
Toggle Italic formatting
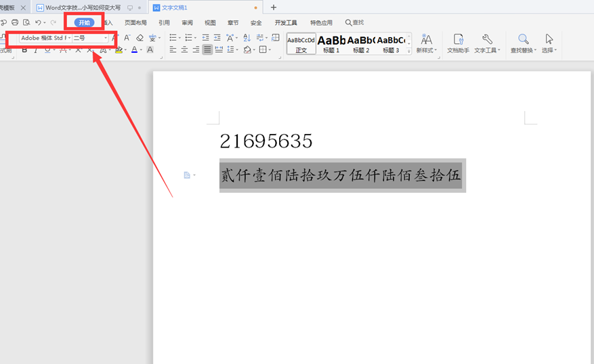(36, 50)
